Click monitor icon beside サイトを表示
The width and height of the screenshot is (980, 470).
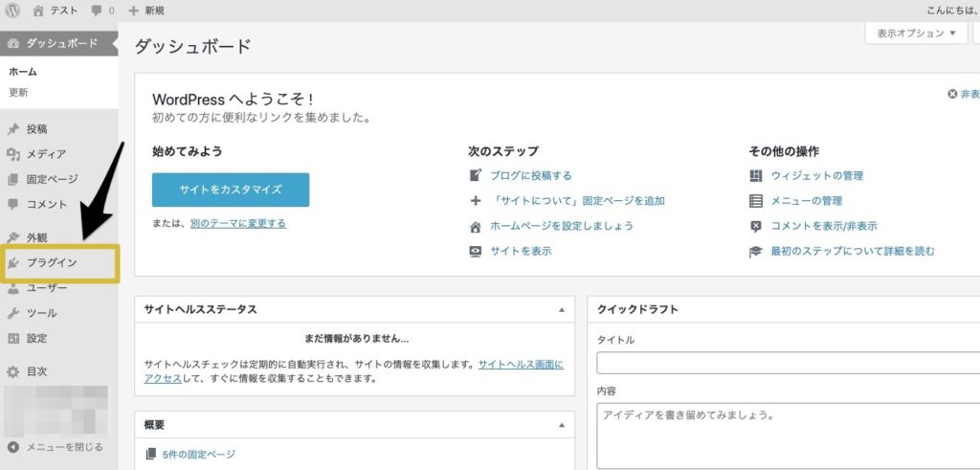pyautogui.click(x=476, y=251)
